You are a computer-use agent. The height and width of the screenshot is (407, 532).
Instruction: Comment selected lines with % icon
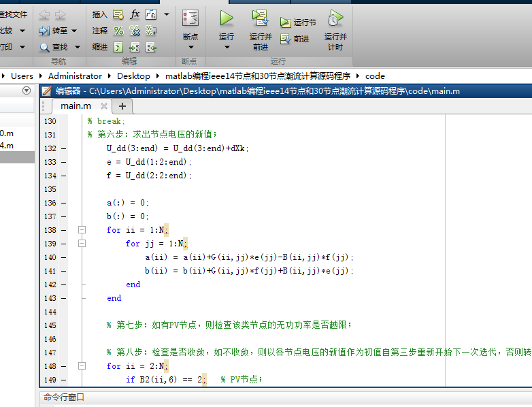coord(118,31)
